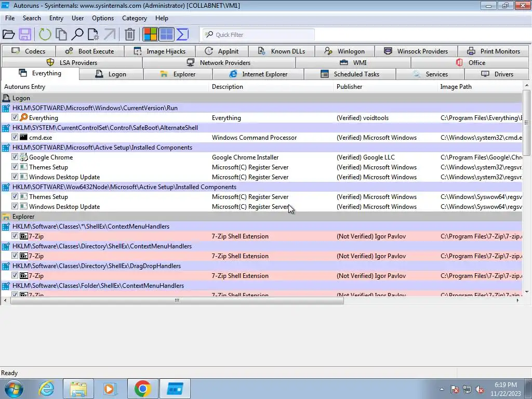Click the Jump to Entry arrow icon
Image resolution: width=532 pixels, height=399 pixels.
tap(110, 34)
